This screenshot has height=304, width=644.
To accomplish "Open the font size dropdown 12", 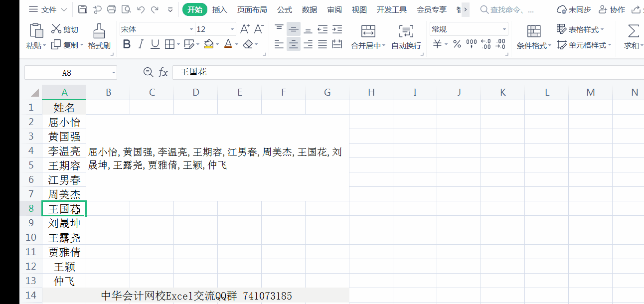I will (x=232, y=29).
